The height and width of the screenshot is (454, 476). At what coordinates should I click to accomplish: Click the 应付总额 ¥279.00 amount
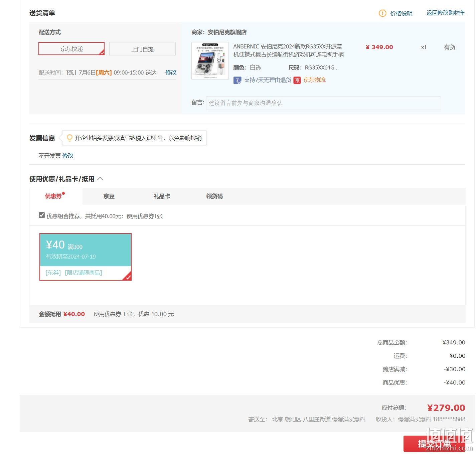tap(446, 408)
